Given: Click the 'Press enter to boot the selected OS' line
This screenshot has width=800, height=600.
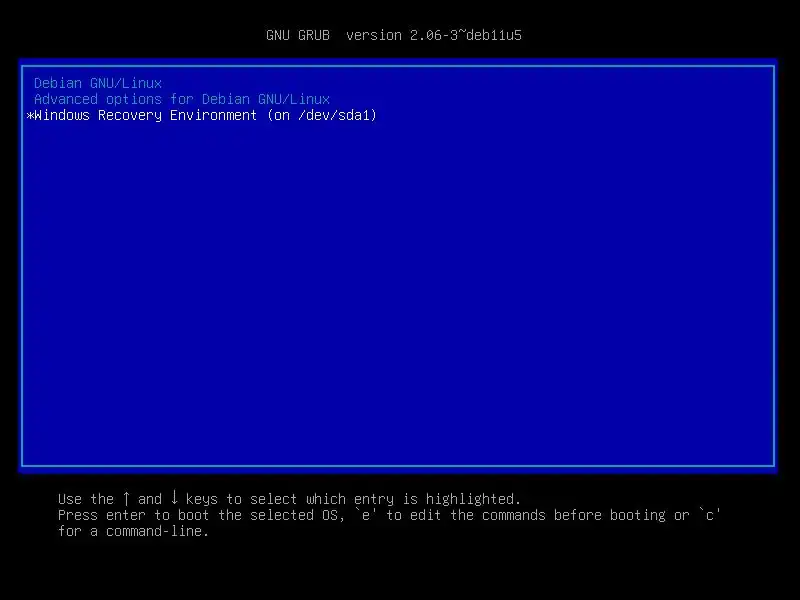Looking at the screenshot, I should pos(389,515).
